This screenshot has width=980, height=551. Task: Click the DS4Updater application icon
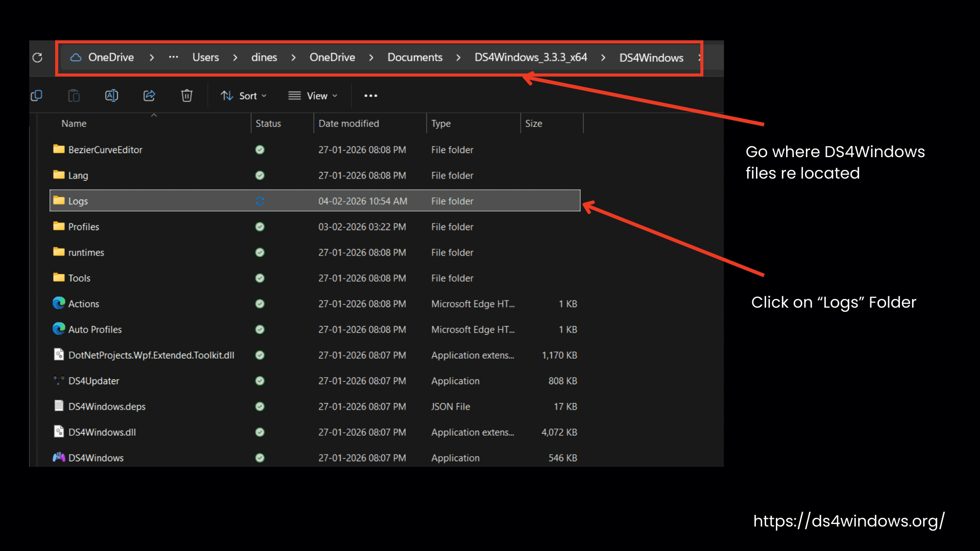[x=59, y=380]
